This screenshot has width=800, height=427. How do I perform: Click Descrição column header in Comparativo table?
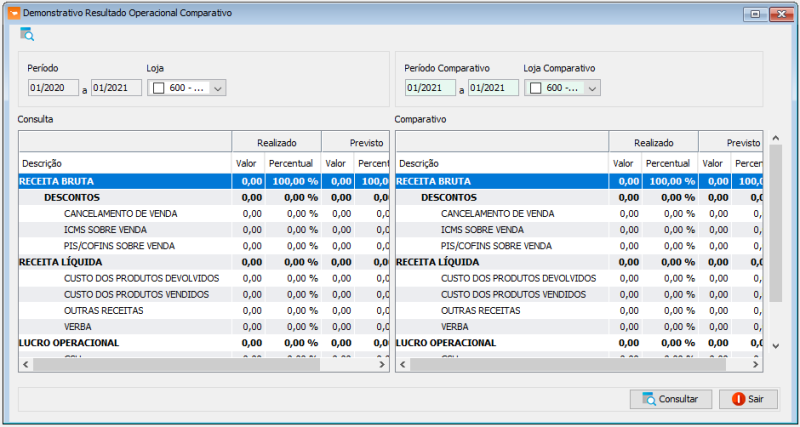pos(502,164)
